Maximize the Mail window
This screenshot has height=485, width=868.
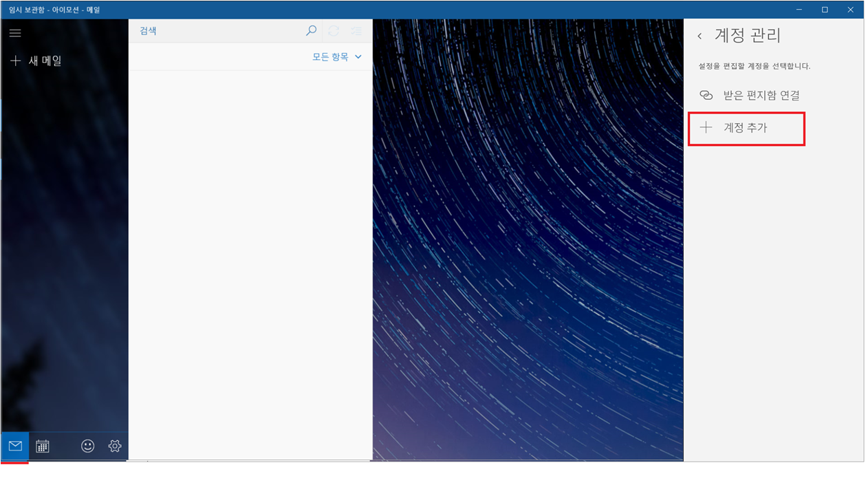(x=825, y=10)
